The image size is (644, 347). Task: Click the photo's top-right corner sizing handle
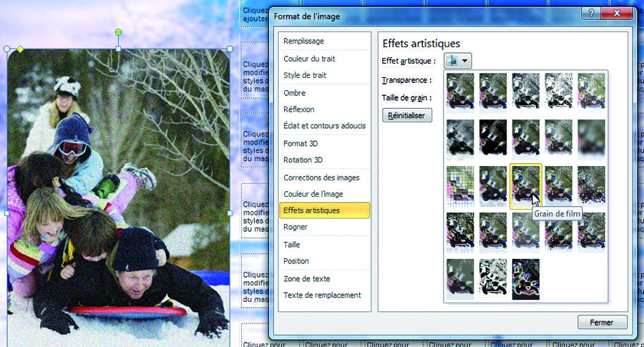230,49
